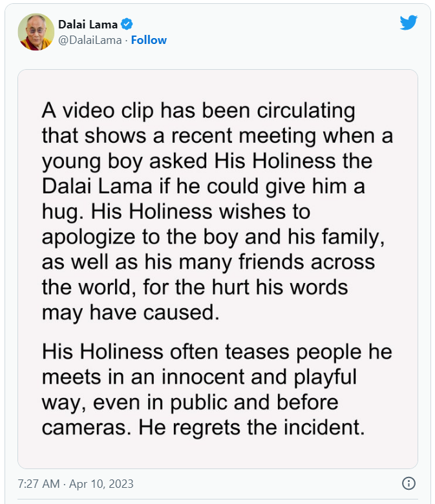Screen dimensions: 435x504
Task: Open the Dalai Lama display name
Action: click(88, 25)
